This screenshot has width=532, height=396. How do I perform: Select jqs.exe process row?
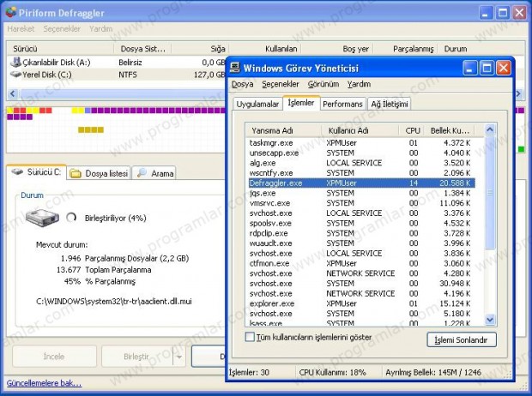tap(361, 193)
